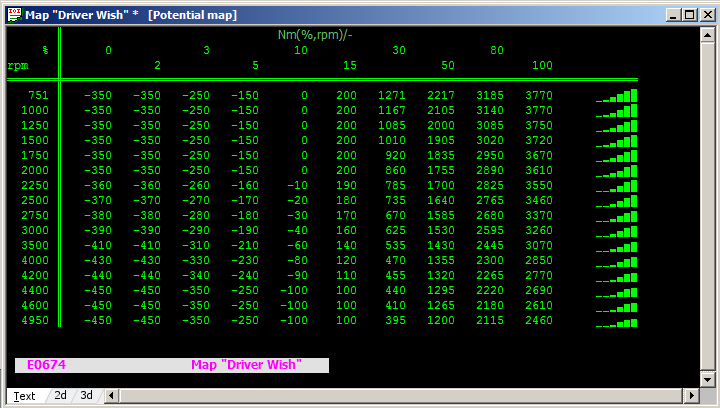This screenshot has height=408, width=720.
Task: Click the horizontal scrollbar right arrow
Action: coord(692,395)
